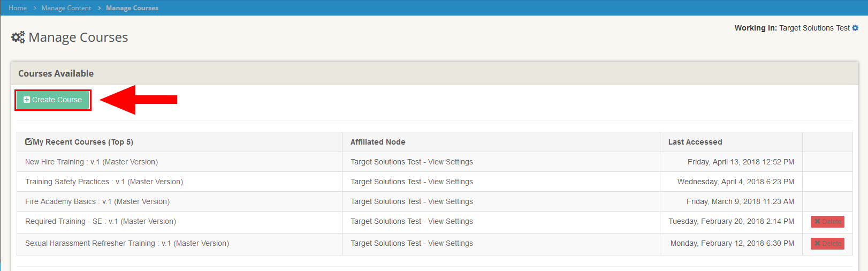Open the Training Safety Practices course

point(104,182)
